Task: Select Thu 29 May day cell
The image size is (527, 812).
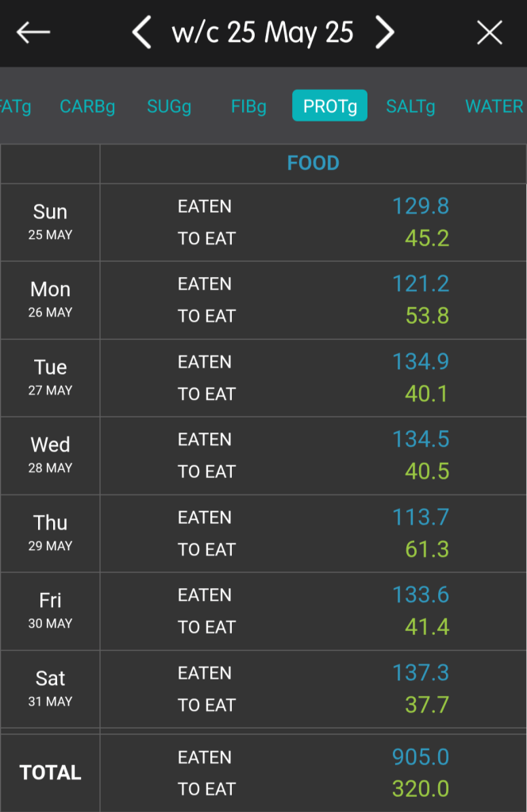Action: coord(50,533)
